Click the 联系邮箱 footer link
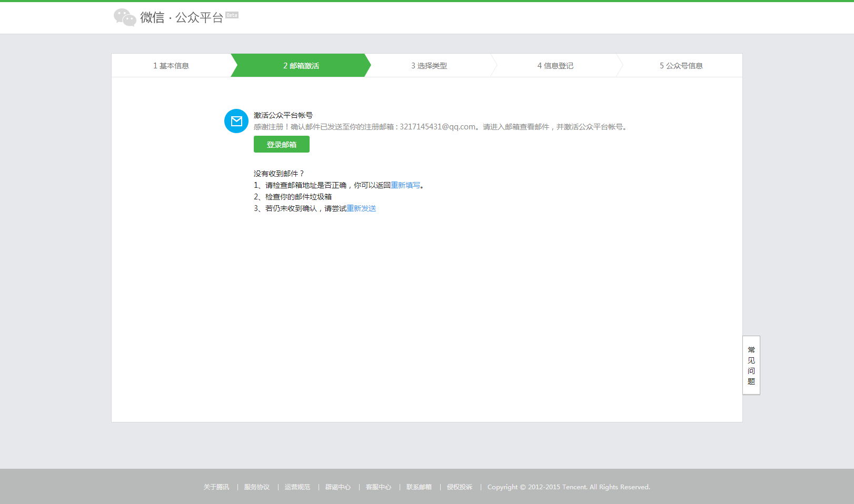Image resolution: width=854 pixels, height=504 pixels. coord(419,487)
